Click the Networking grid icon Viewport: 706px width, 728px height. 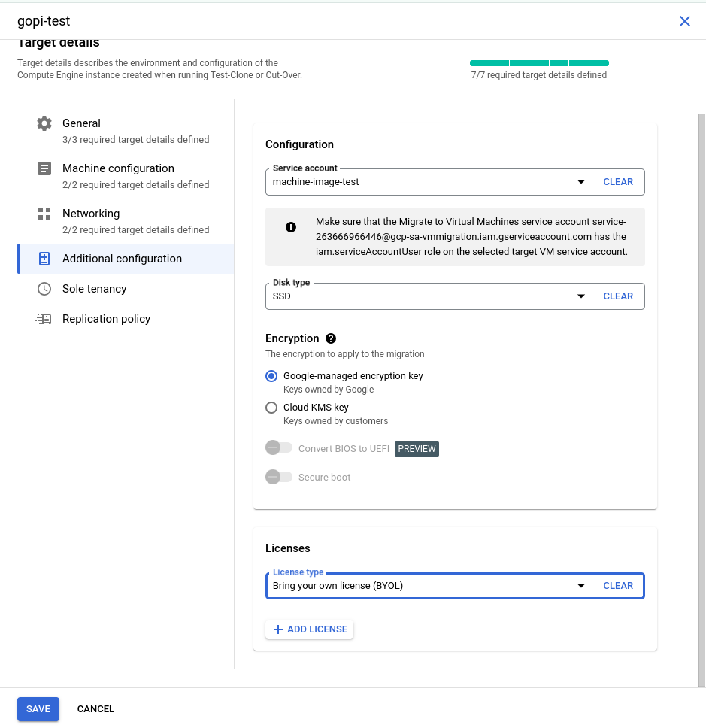[x=44, y=214]
